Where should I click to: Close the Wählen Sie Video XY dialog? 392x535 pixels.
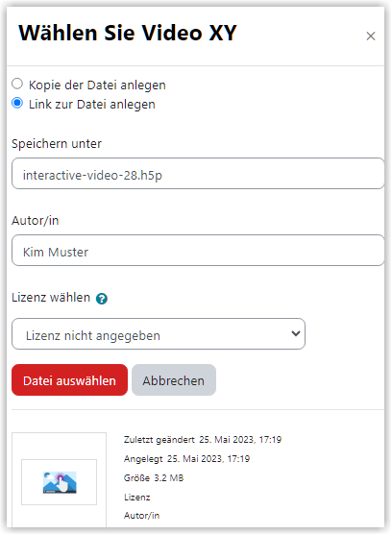point(371,36)
